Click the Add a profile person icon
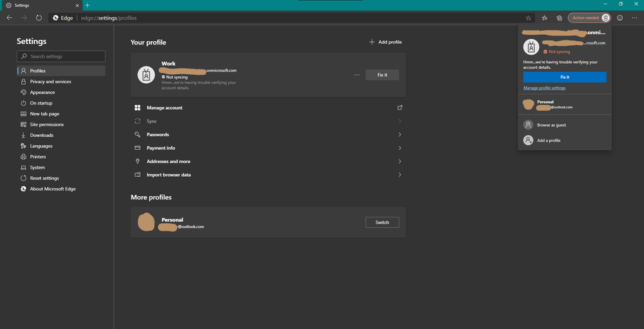 click(528, 141)
